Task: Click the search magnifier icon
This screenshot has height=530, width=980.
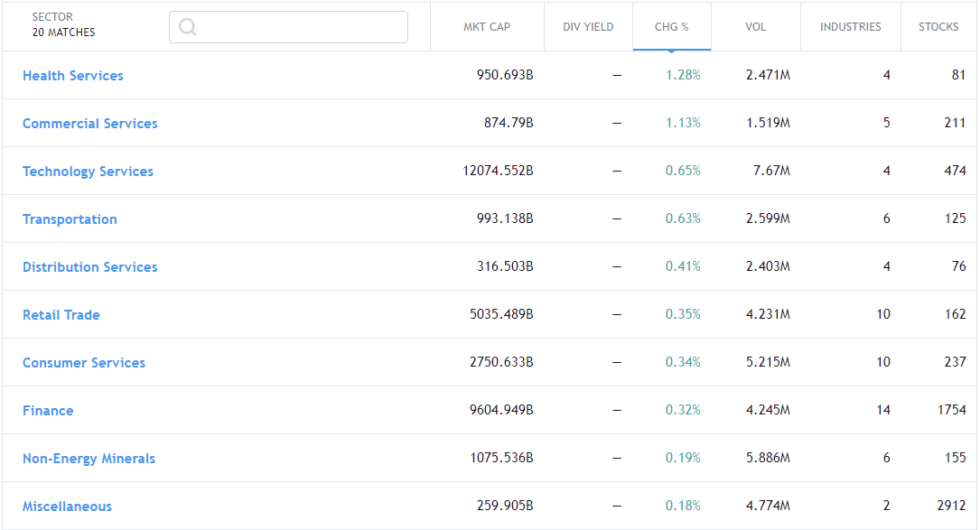Action: coord(188,27)
